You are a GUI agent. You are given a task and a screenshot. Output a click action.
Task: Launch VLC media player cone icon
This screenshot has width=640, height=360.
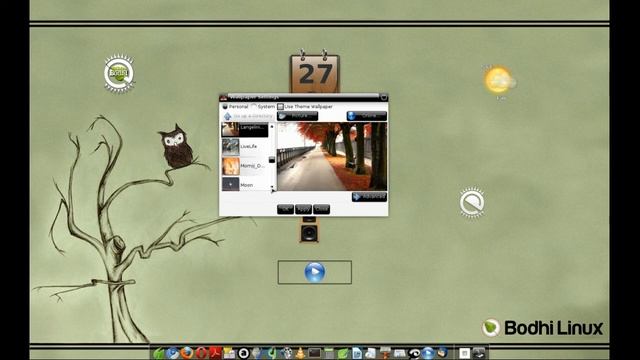(x=300, y=353)
